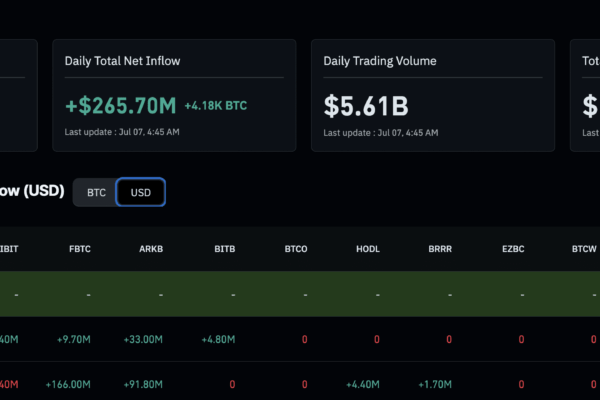Click the +4.80M BITB cell
This screenshot has width=600, height=400.
218,339
